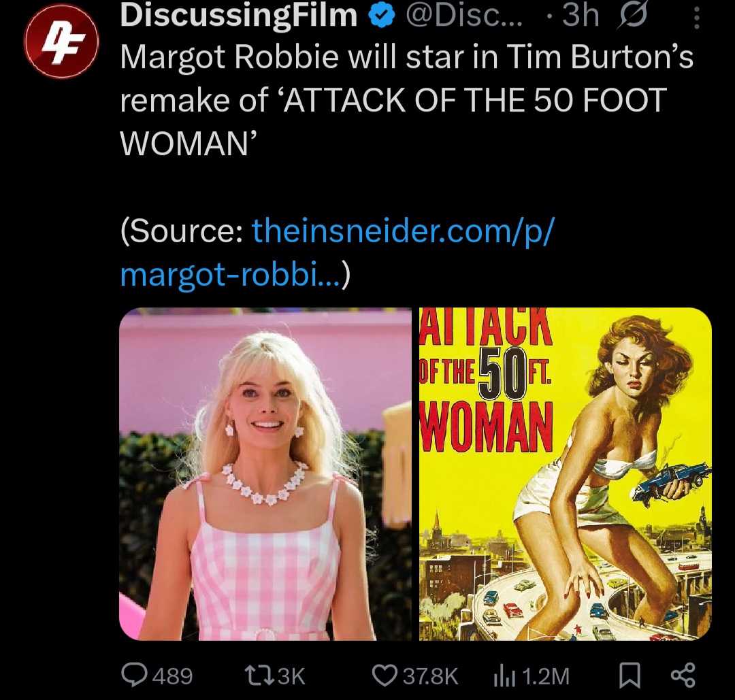Share the tweet via share icon
This screenshot has height=700, width=735.
point(683,675)
